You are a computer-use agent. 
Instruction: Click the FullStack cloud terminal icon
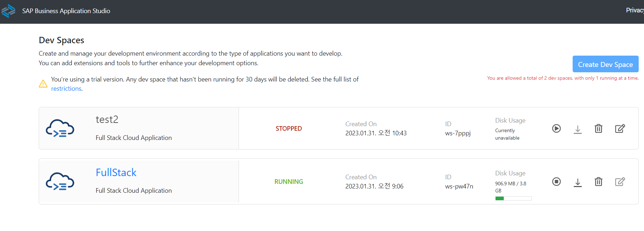pos(60,181)
